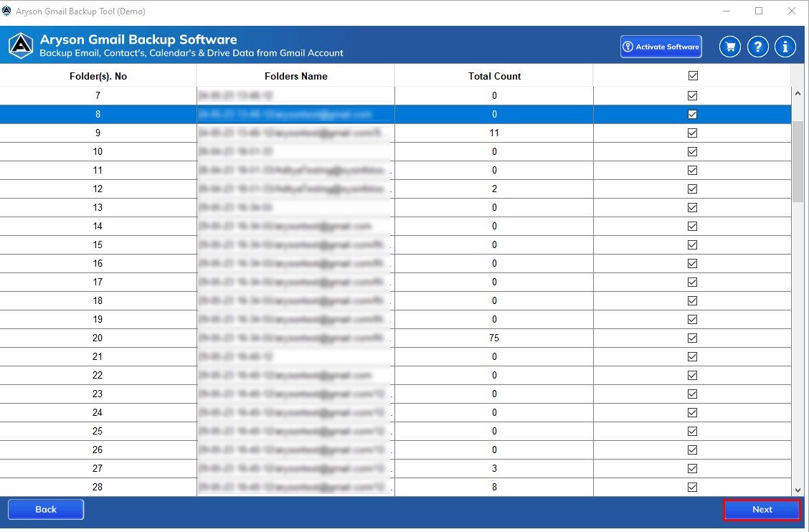Uncheck the checkbox for folder 9

[692, 133]
